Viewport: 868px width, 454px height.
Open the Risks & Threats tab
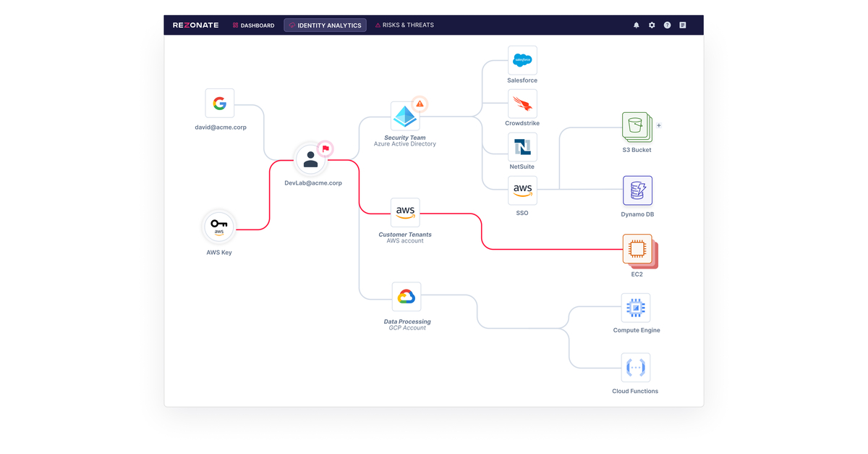coord(404,25)
